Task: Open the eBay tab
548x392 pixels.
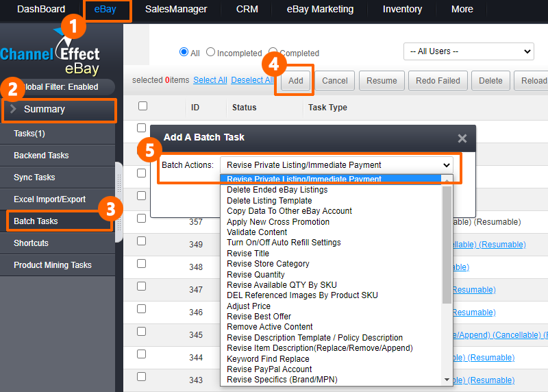Action: [105, 9]
